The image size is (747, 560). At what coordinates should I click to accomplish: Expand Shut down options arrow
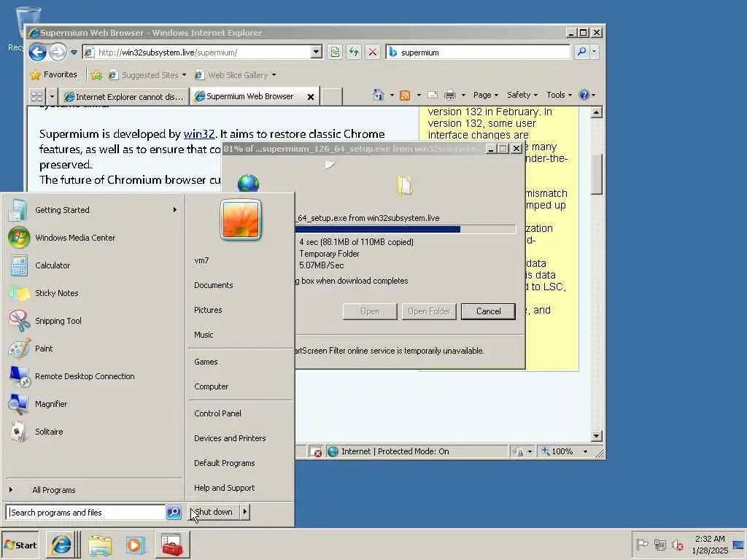point(245,512)
